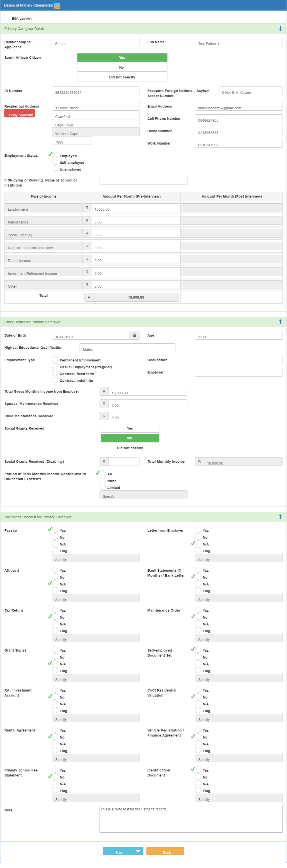This screenshot has width=287, height=868.
Task: Mark Maintenance Order as Yes
Action: point(198,610)
